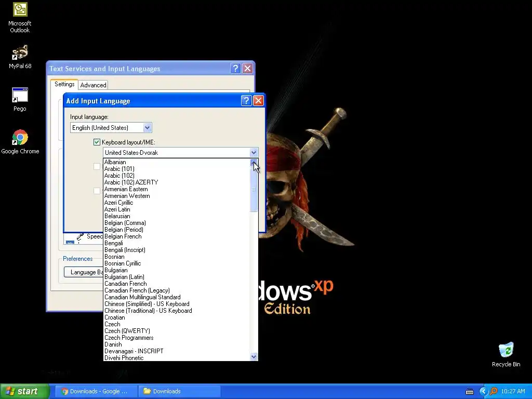Choose the plain Bengali layout
Image resolution: width=532 pixels, height=399 pixels.
tap(177, 243)
